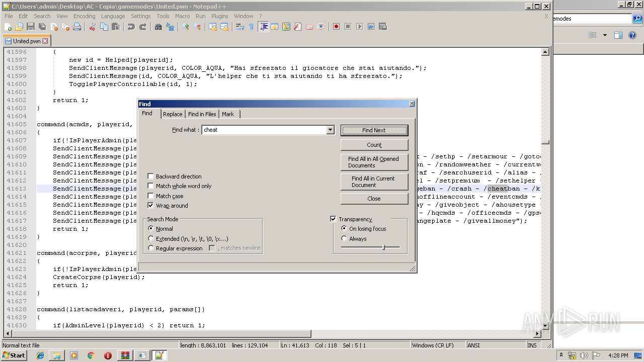Switch to the Mark tab
Image resolution: width=644 pixels, height=362 pixels.
coord(228,114)
